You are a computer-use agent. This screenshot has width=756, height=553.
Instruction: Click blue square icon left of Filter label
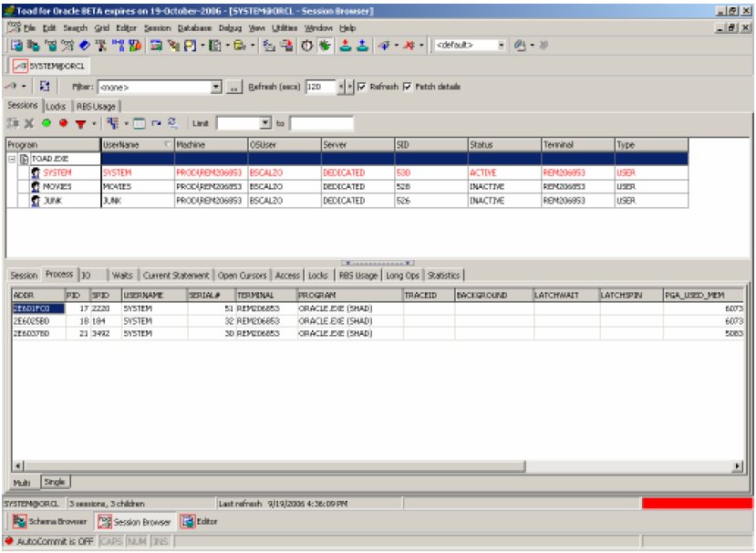click(45, 87)
